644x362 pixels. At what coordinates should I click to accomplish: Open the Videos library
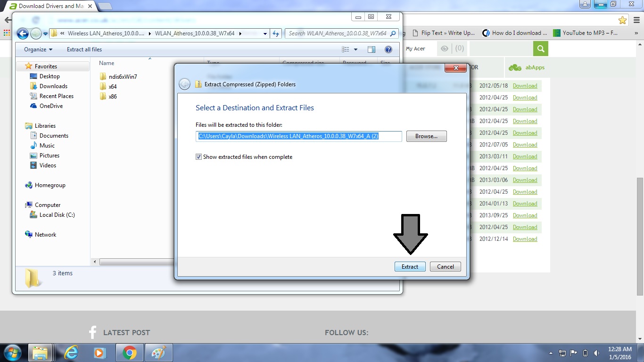(x=43, y=165)
